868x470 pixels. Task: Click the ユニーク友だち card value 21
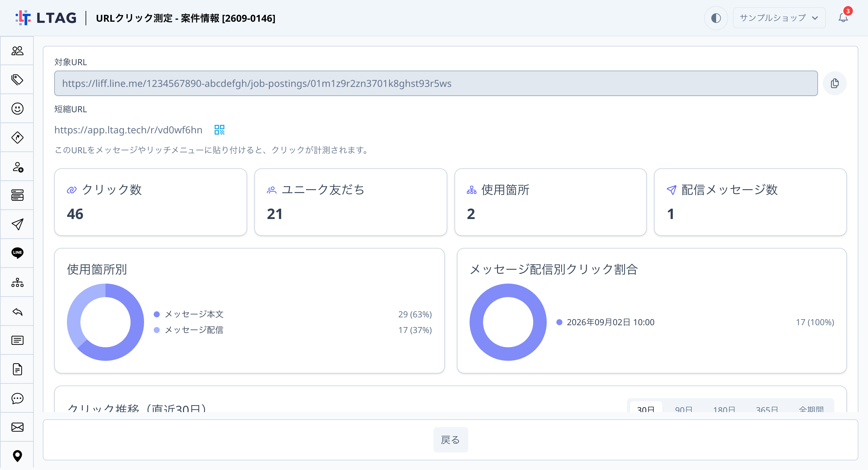[275, 214]
